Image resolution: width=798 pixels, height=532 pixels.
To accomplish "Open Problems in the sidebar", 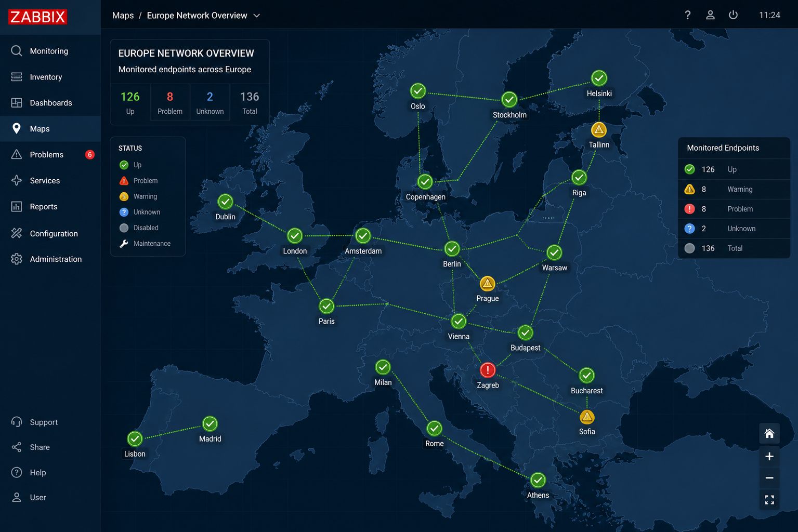I will coord(50,155).
